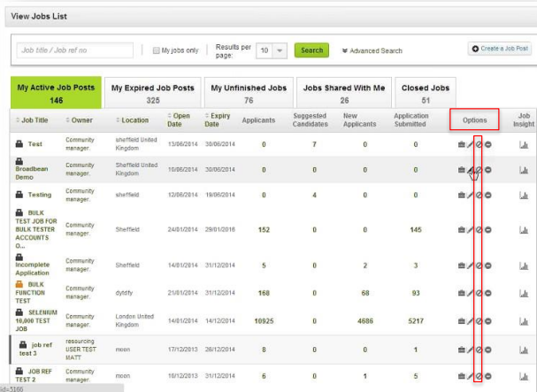Screen dimensions: 537x392
Task: Click applicants count 10925
Action: click(x=264, y=321)
